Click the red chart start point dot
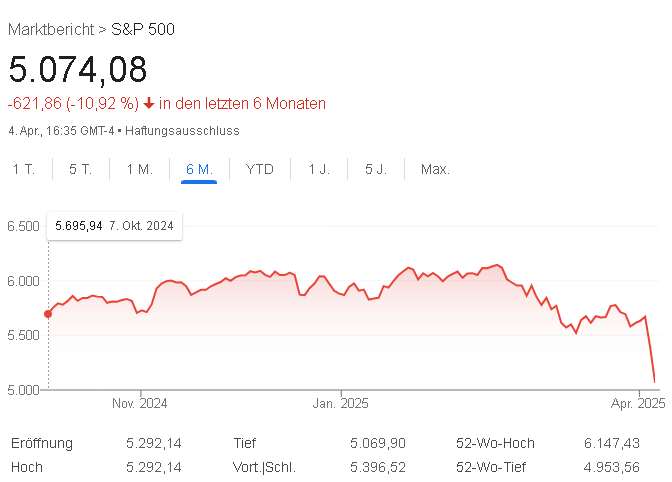Image resolution: width=672 pixels, height=482 pixels. coord(48,314)
